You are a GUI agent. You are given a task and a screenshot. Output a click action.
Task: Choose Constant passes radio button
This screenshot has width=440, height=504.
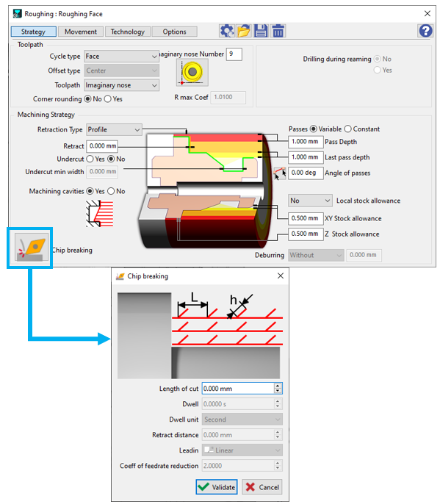point(347,129)
